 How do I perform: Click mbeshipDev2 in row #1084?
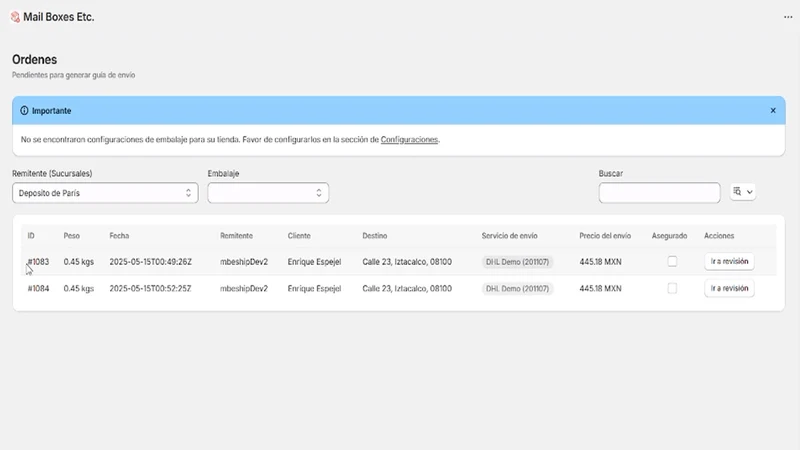(x=244, y=288)
